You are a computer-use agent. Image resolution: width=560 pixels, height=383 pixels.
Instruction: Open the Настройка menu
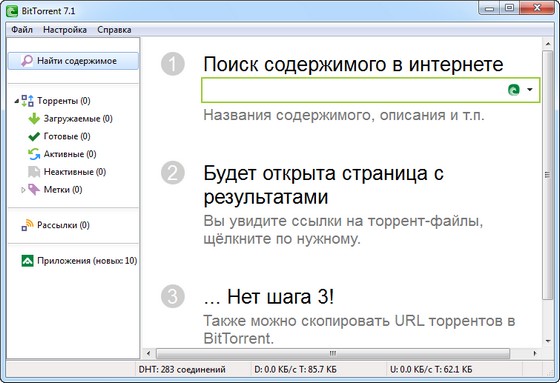coord(65,30)
